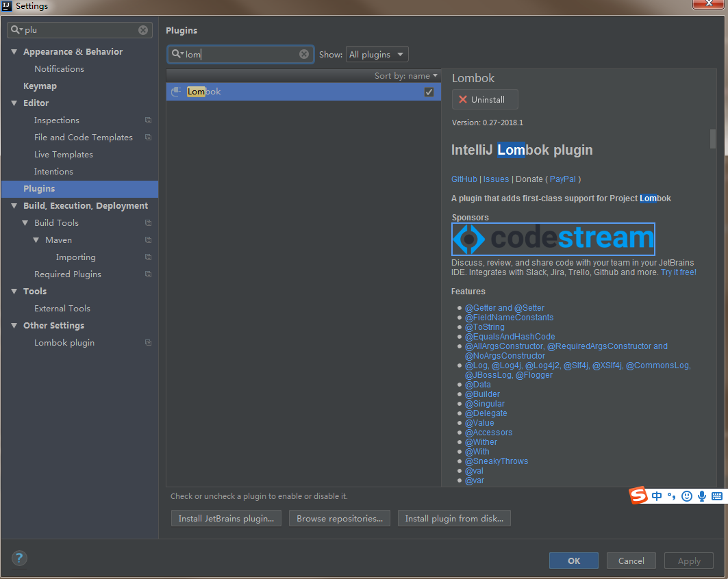
Task: Open Keymap settings page
Action: click(40, 86)
